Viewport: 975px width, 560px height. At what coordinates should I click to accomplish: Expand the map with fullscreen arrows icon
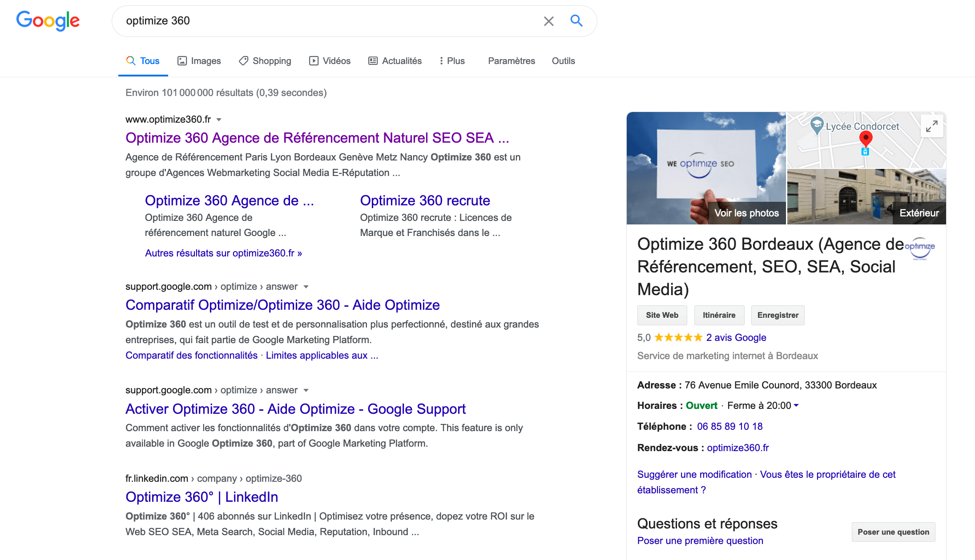pyautogui.click(x=931, y=126)
